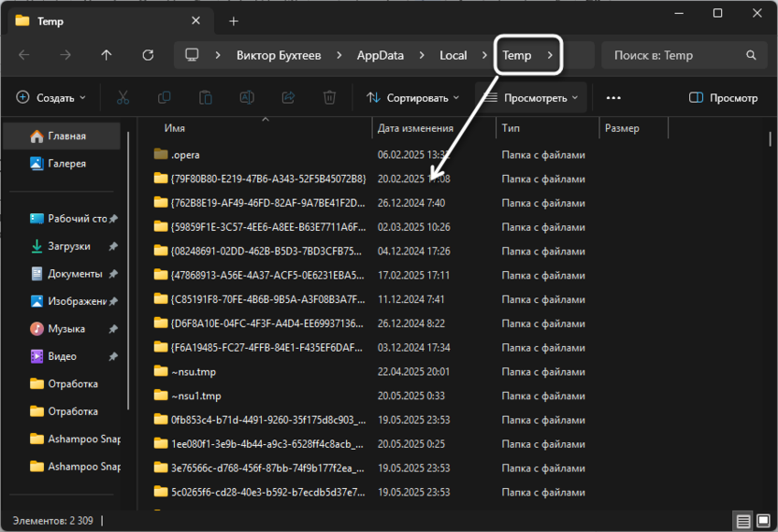Viewport: 778px width, 532px height.
Task: Select the .opera folder
Action: [185, 154]
